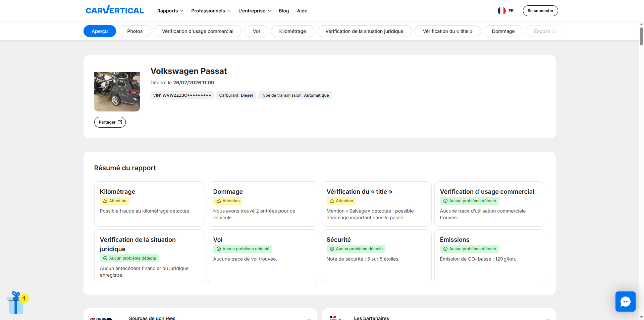The image size is (644, 320).
Task: Switch to the Exposition tab
Action: (543, 31)
